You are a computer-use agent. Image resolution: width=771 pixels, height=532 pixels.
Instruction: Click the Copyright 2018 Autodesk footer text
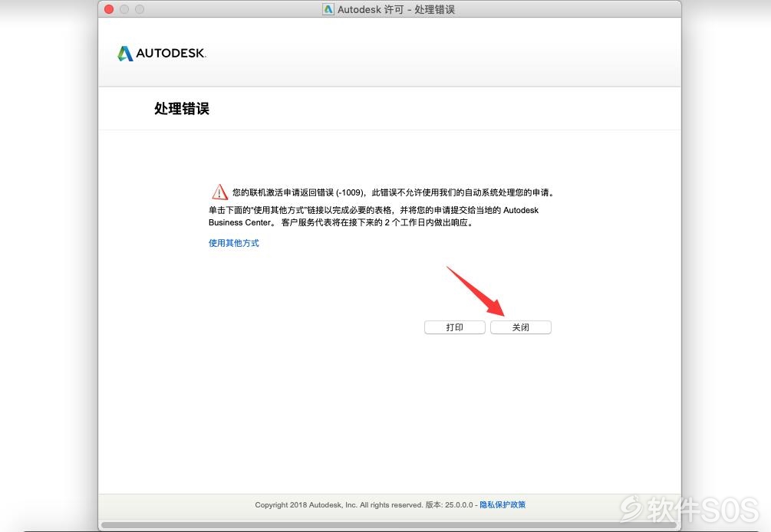point(364,504)
